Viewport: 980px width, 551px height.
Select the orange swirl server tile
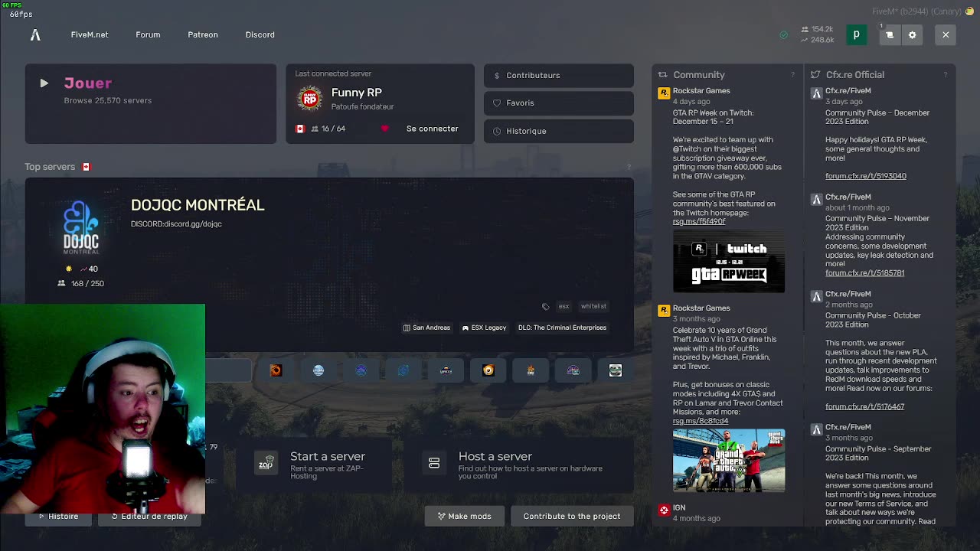pos(276,370)
